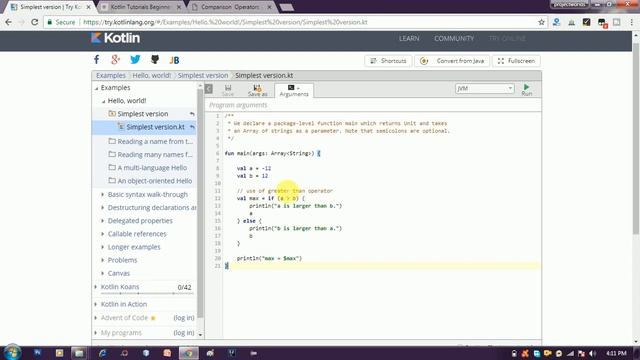The image size is (640, 360).
Task: Revert the Simplest version folder with the arrow icon
Action: pyautogui.click(x=192, y=114)
